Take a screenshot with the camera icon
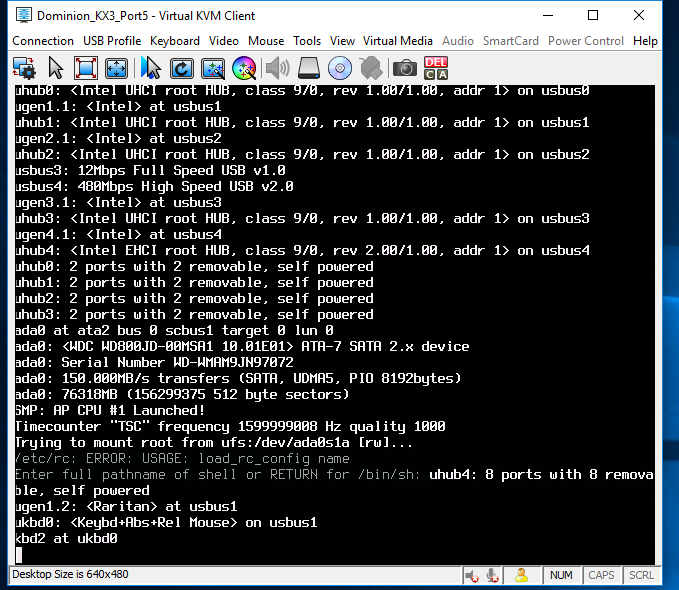This screenshot has width=679, height=590. coord(404,68)
